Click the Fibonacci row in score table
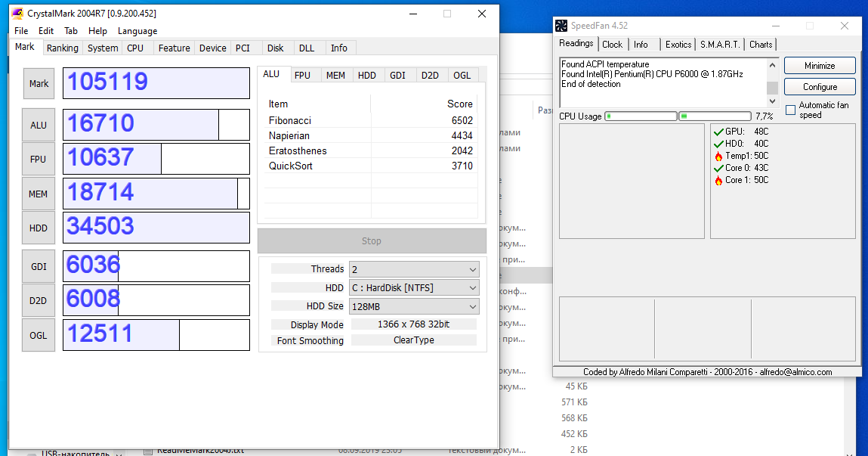 [371, 121]
